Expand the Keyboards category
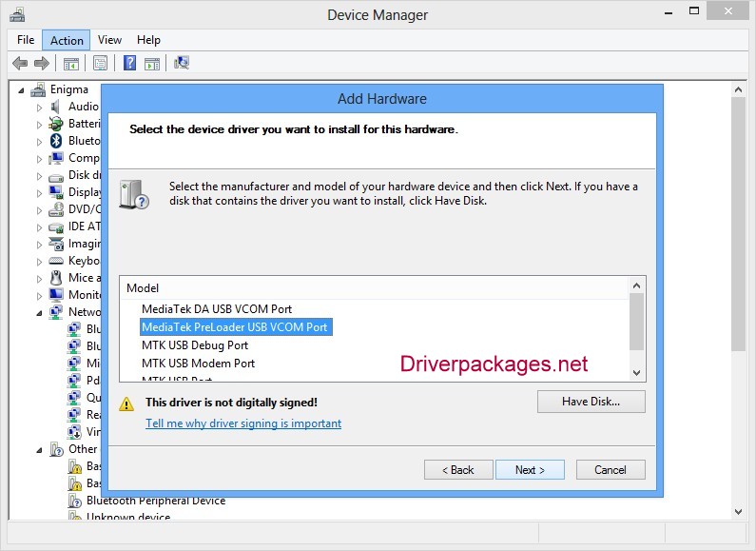 tap(40, 262)
